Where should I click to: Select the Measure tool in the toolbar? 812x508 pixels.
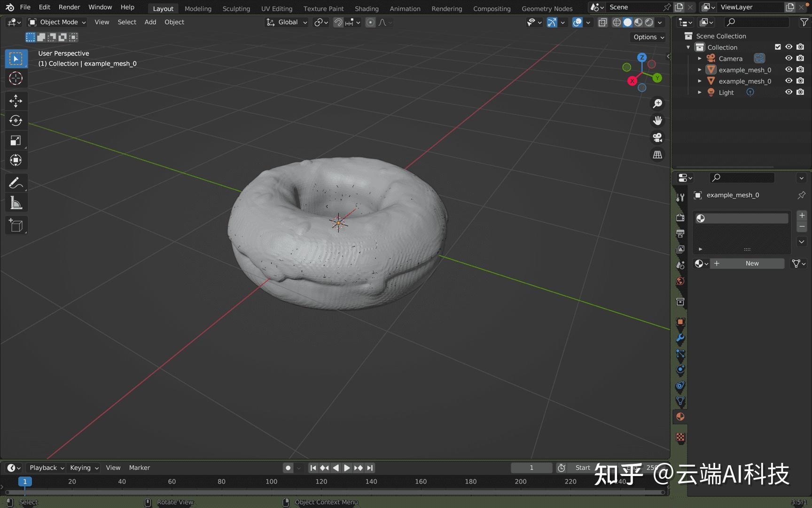click(x=16, y=202)
